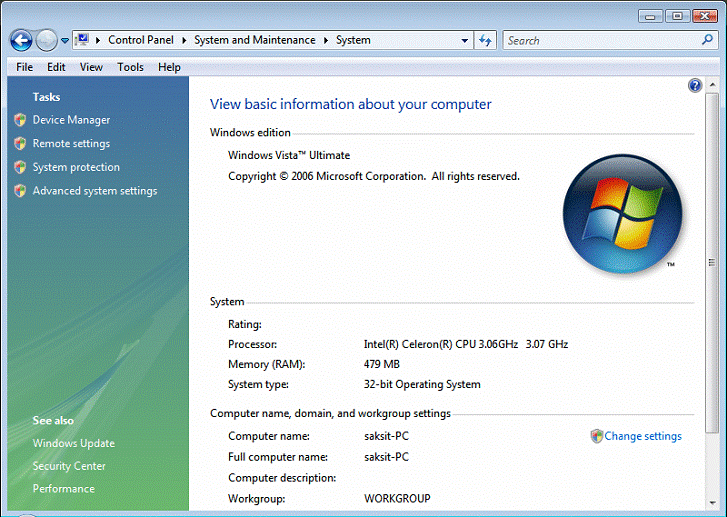Screen dimensions: 727x517
Task: Open Performance under See also
Action: point(64,488)
